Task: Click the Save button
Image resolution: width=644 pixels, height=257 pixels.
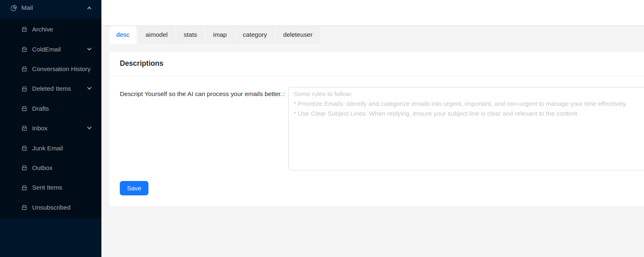Action: click(x=134, y=188)
